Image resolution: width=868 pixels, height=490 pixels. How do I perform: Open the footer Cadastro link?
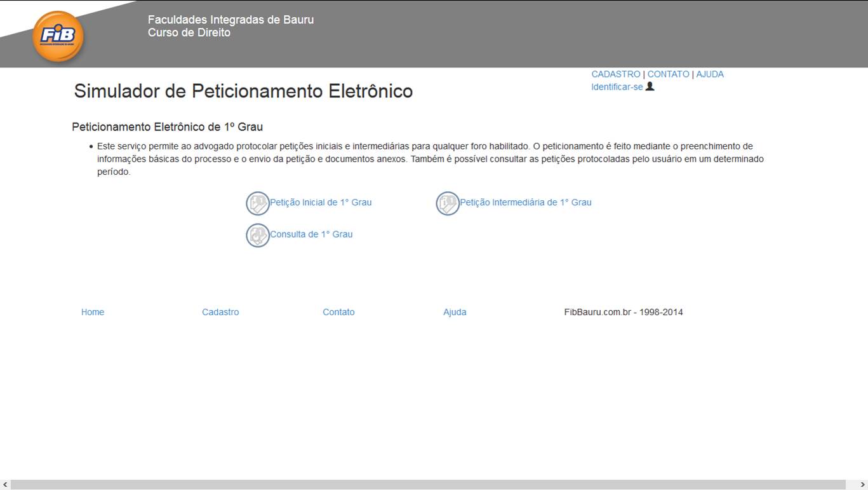pyautogui.click(x=220, y=312)
